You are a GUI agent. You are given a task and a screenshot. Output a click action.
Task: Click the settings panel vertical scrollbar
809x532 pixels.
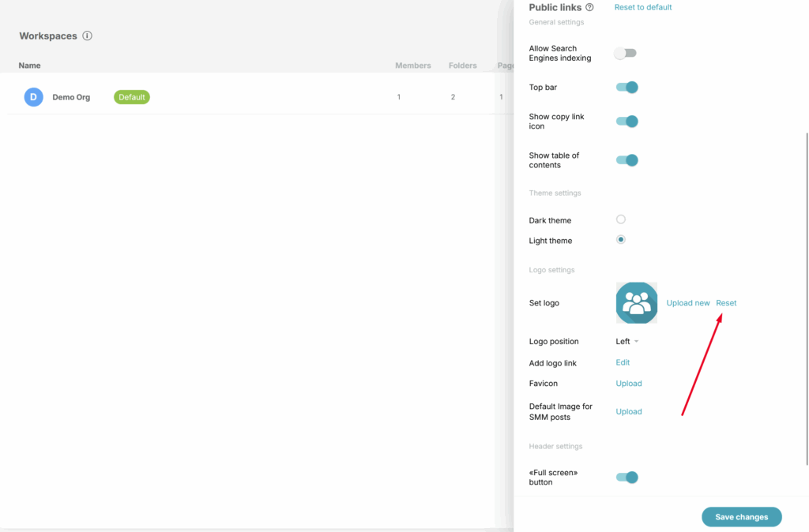806,298
